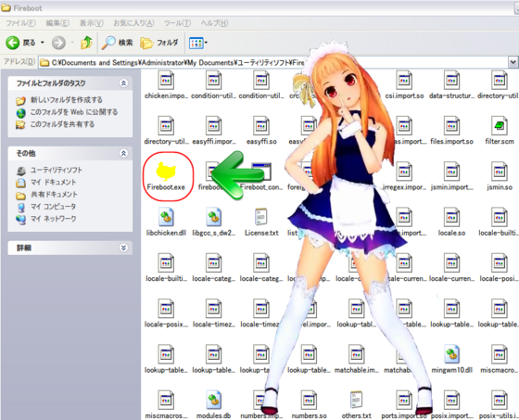Collapse the ファイルとフォルダのタスク panel

(123, 83)
